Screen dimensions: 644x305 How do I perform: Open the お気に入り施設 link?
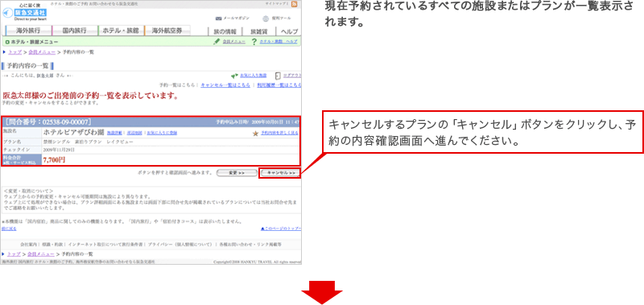254,76
